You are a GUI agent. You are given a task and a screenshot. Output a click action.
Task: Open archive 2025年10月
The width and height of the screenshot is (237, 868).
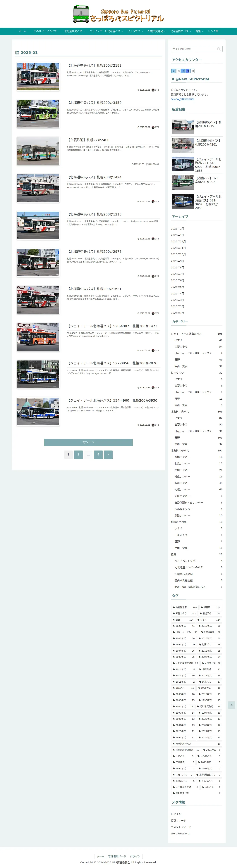tap(178, 255)
